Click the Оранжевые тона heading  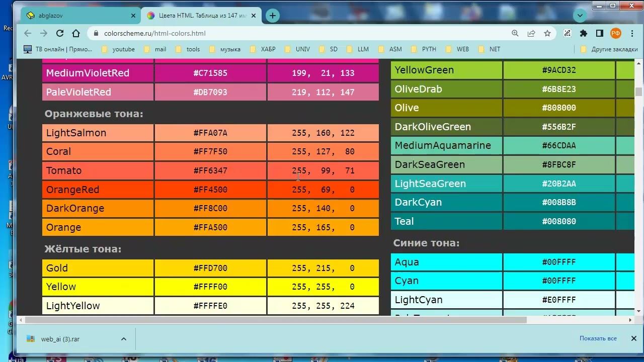click(94, 114)
